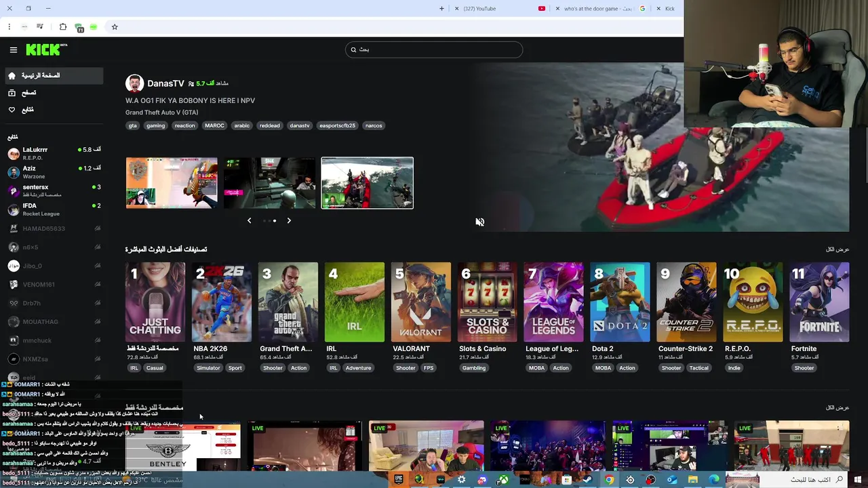Screen dimensions: 868x488
Task: Open offline channel n6x5
Action: coord(54,247)
